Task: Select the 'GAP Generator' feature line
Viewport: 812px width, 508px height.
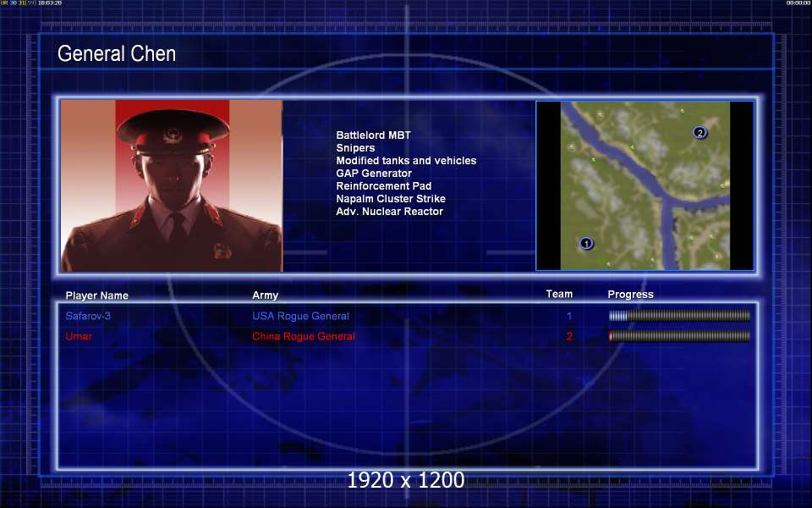Action: tap(374, 173)
